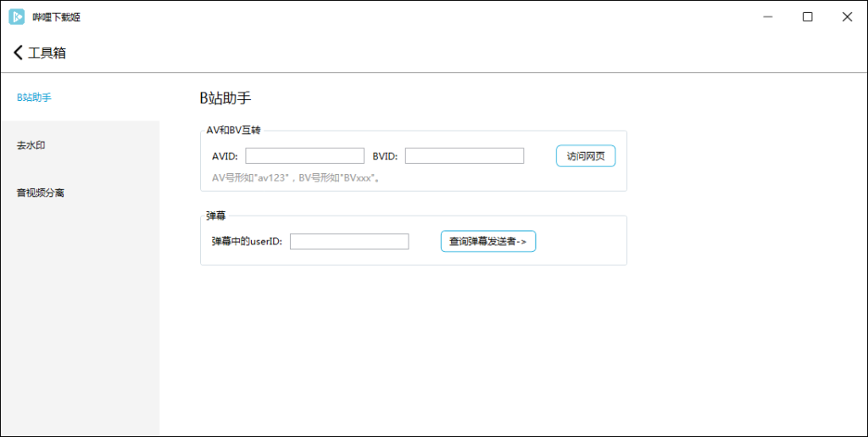
Task: Click the 弹幕 group label
Action: click(x=215, y=216)
